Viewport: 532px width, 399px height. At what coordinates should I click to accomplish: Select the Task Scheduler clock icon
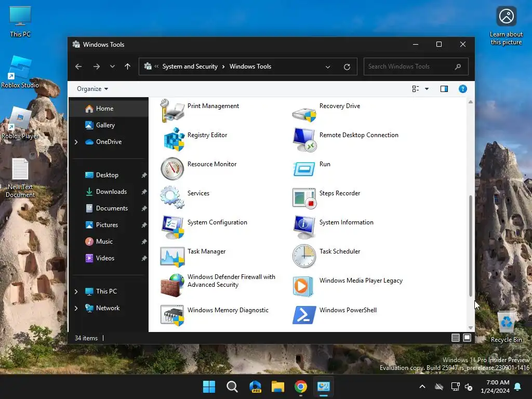click(x=304, y=256)
